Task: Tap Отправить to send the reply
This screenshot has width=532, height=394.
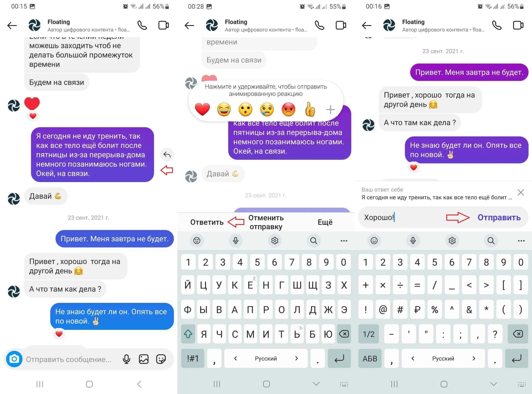Action: (499, 218)
